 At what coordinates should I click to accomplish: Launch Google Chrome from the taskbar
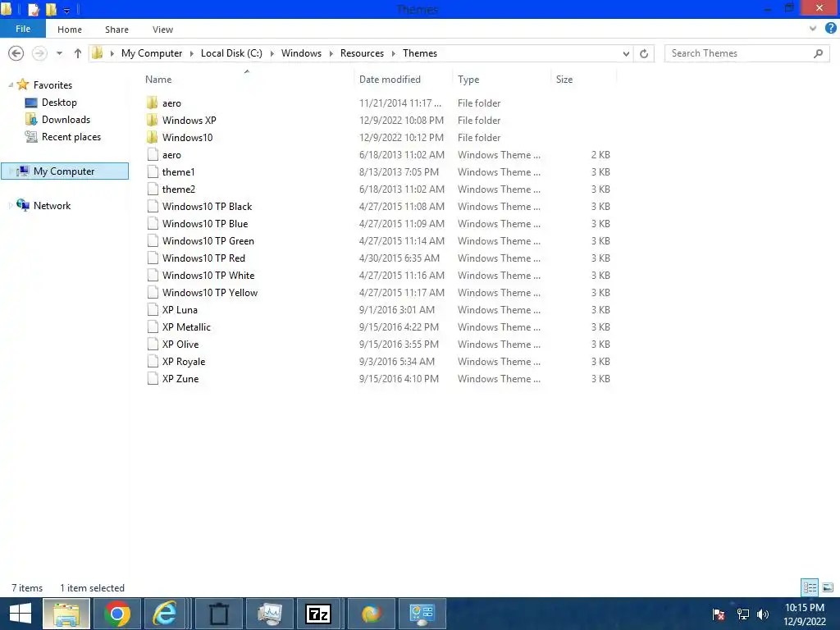116,614
